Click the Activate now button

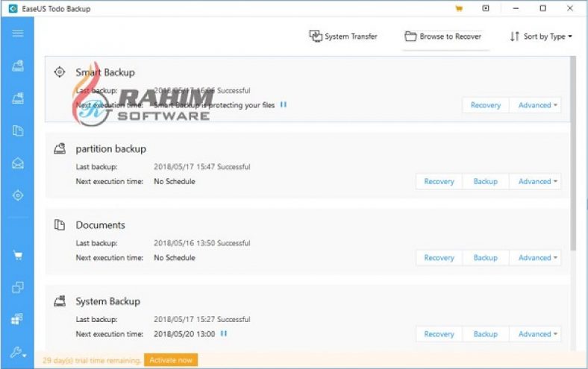[x=171, y=360]
